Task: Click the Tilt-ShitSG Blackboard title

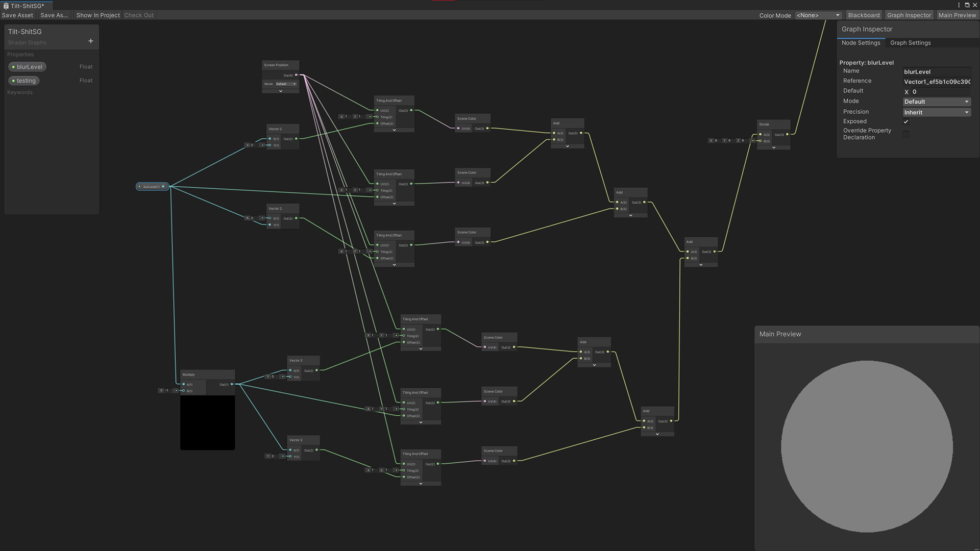Action: 24,32
